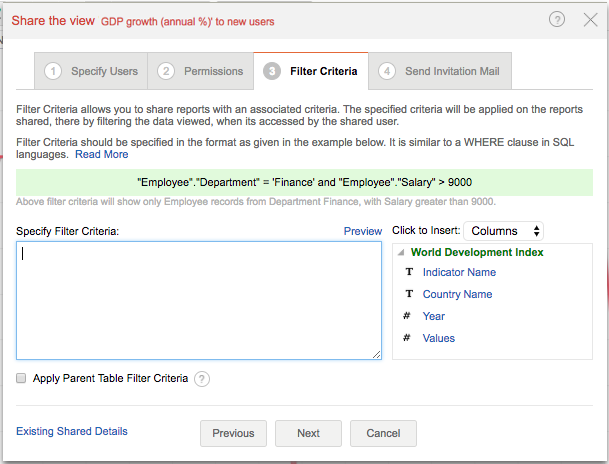
Task: Collapse the World Development Index tree
Action: pos(400,253)
